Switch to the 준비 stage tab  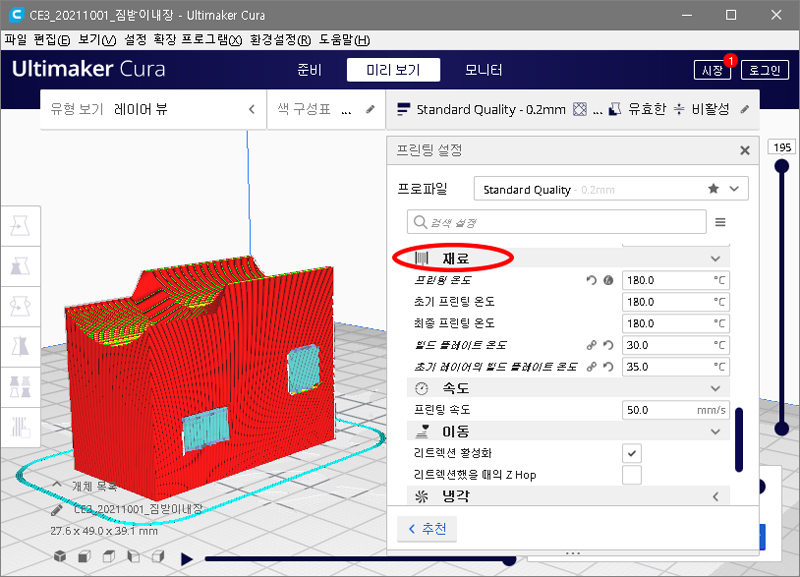coord(309,70)
